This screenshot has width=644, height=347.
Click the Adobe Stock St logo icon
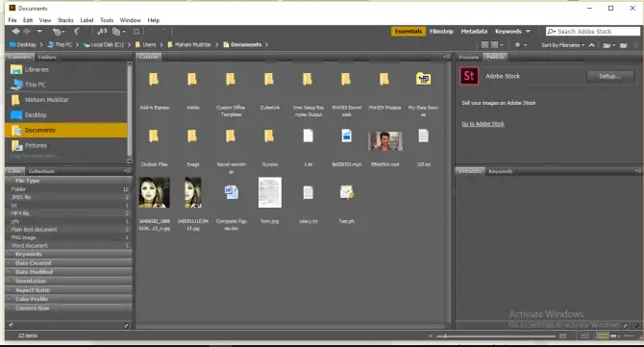(x=469, y=76)
